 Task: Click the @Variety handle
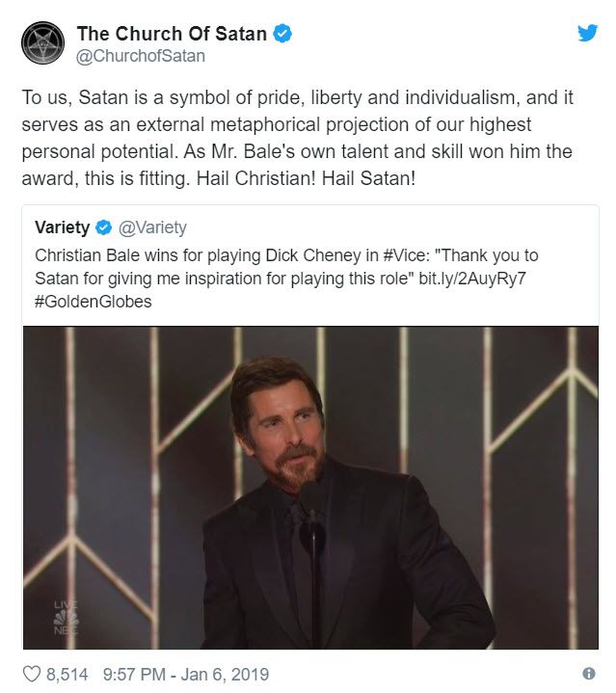coord(152,228)
